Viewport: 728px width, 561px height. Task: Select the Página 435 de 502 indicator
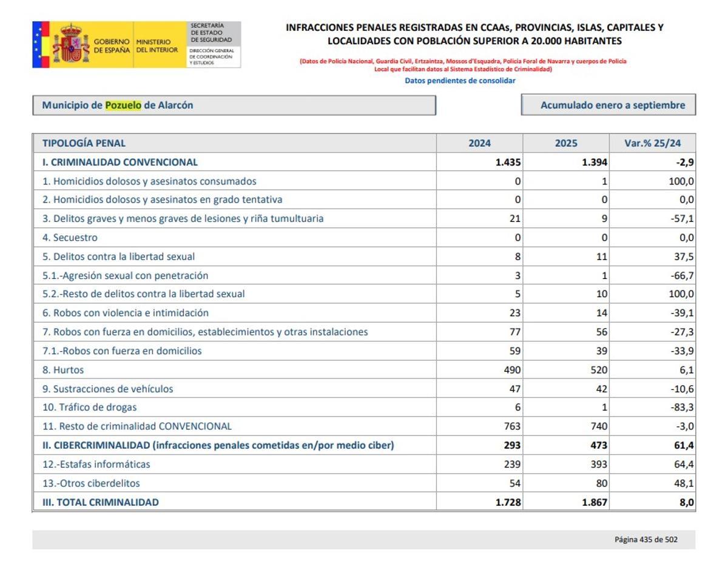tap(646, 539)
